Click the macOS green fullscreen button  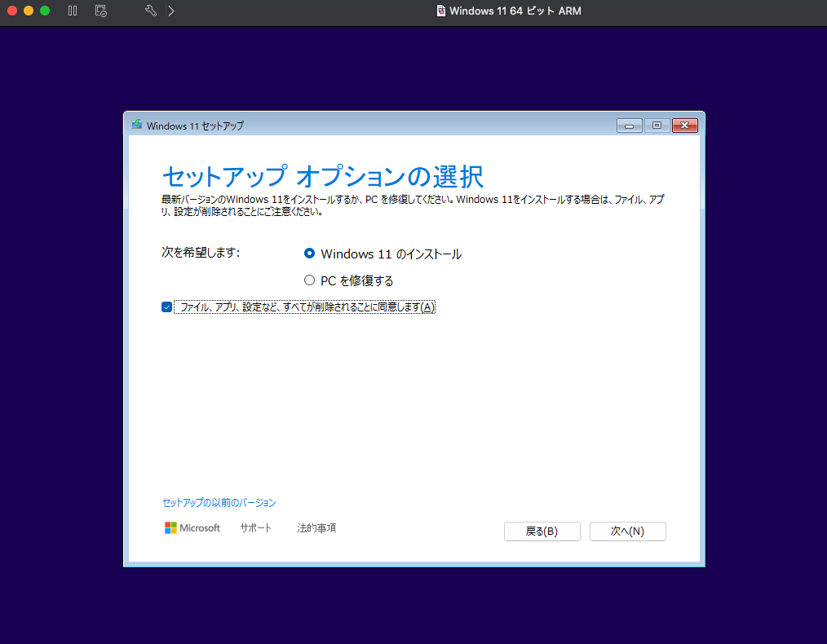(45, 11)
